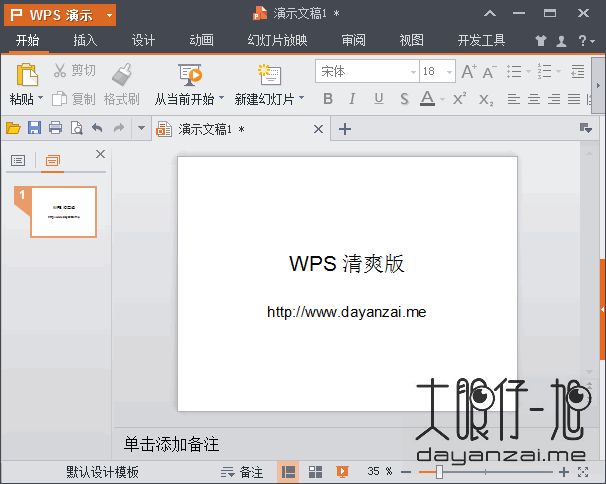The width and height of the screenshot is (606, 484).
Task: Increase font size with A+ icon
Action: pyautogui.click(x=469, y=72)
